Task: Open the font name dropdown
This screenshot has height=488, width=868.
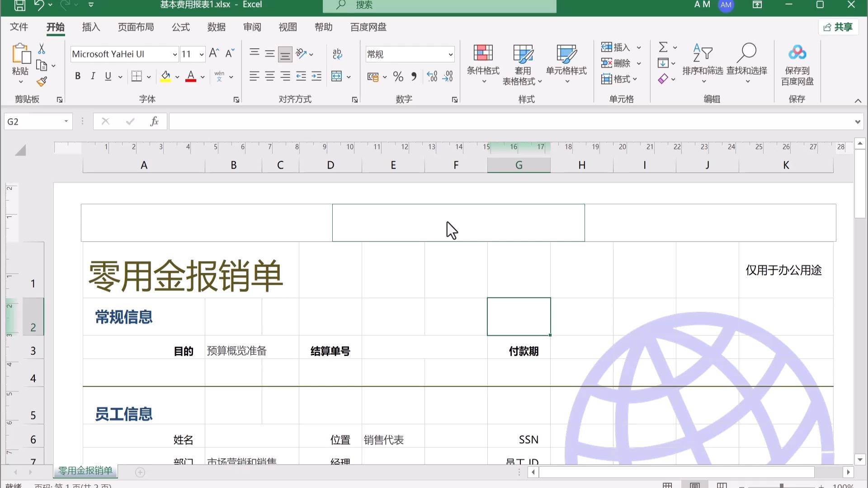Action: click(x=175, y=55)
